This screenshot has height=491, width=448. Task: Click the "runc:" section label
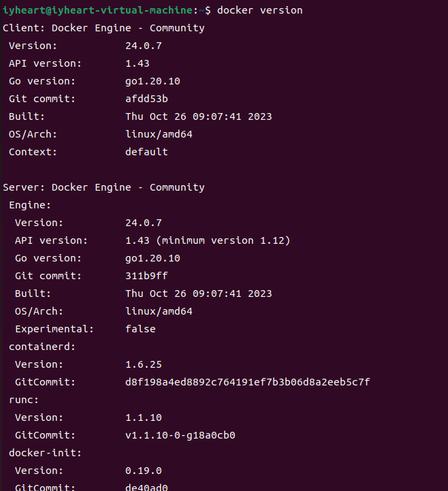(24, 400)
